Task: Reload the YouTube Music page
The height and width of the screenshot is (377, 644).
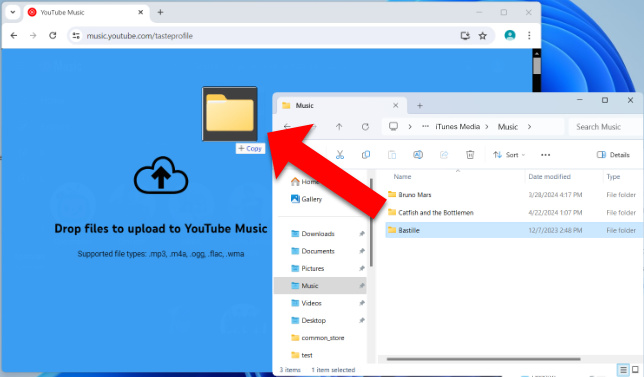Action: 53,36
